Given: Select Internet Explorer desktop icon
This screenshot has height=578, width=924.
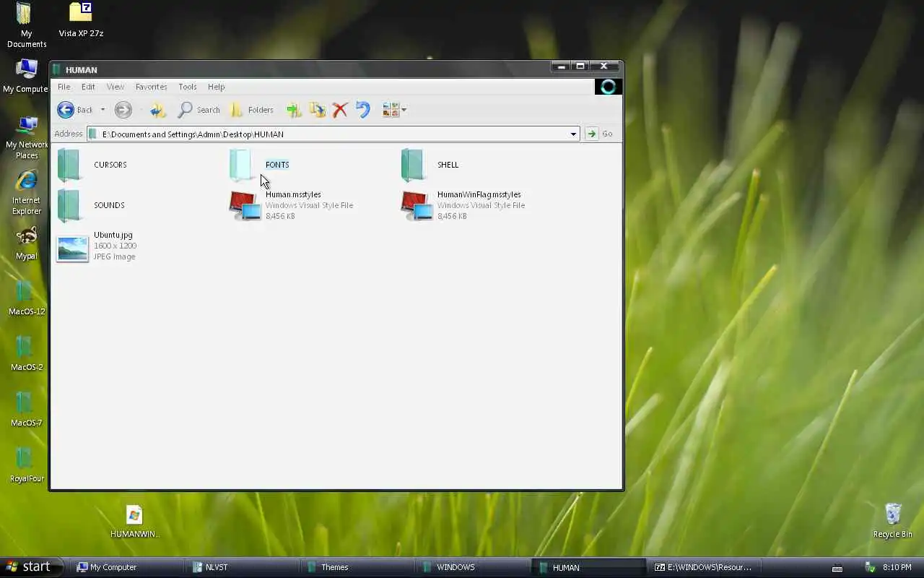Looking at the screenshot, I should coord(27,193).
